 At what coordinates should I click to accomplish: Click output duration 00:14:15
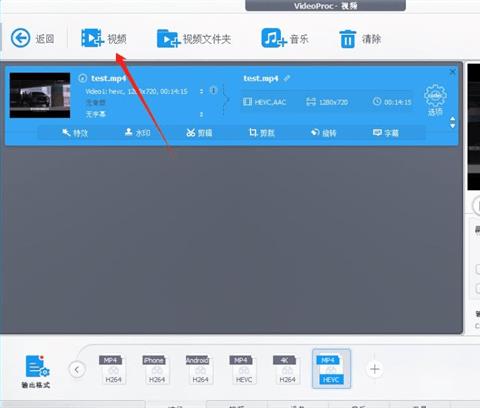[x=397, y=102]
